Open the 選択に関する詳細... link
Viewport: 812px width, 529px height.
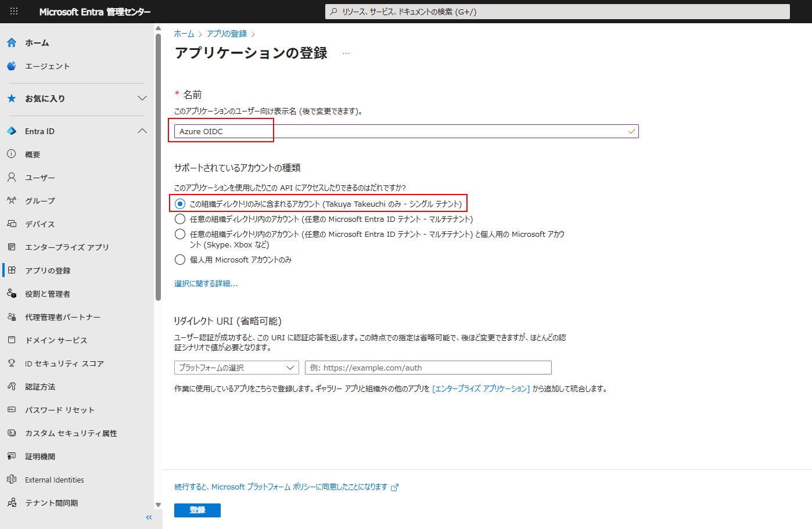point(206,283)
